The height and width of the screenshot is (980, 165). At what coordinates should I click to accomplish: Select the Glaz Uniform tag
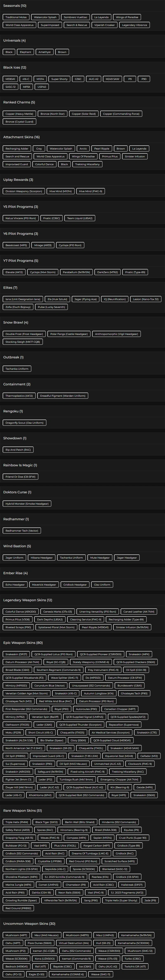102,584
